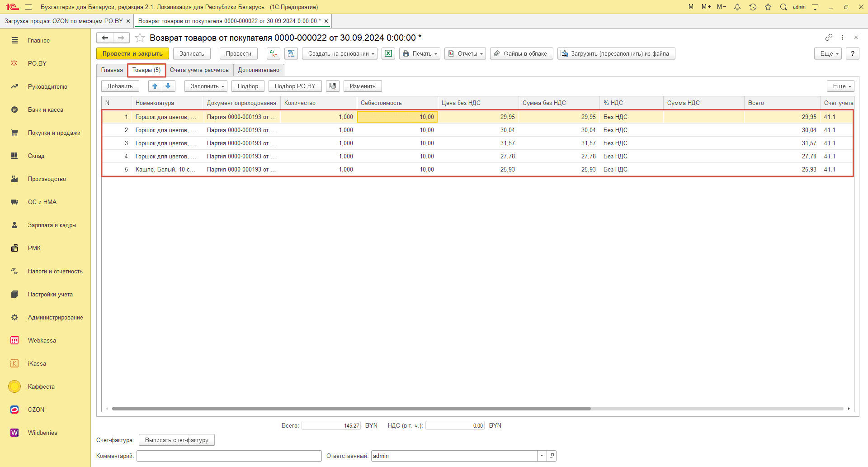Click the Комментарий input field
Viewport: 868px width, 467px height.
[229, 456]
